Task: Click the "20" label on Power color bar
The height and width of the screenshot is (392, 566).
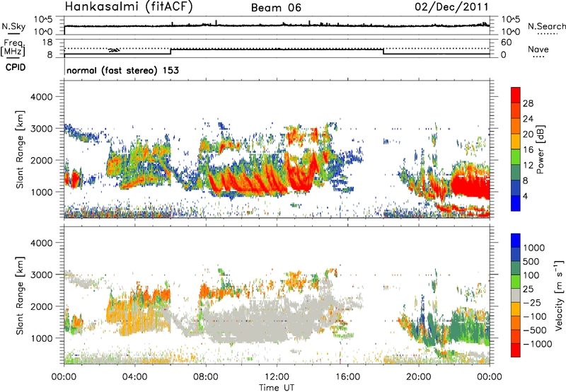Action: [528, 134]
